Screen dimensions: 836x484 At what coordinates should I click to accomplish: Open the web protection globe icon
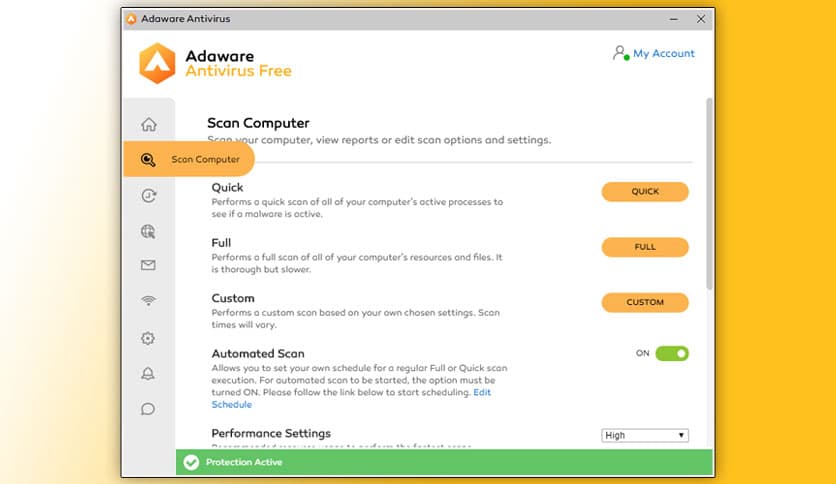[x=148, y=231]
